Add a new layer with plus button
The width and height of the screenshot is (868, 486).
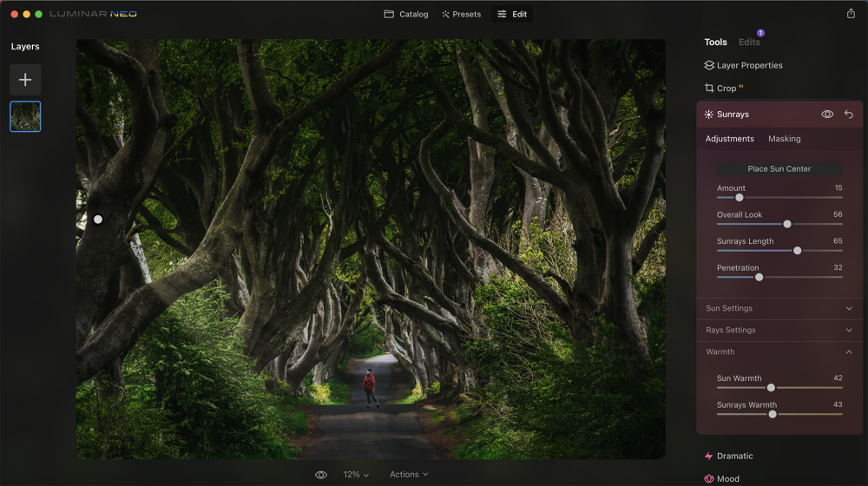25,80
